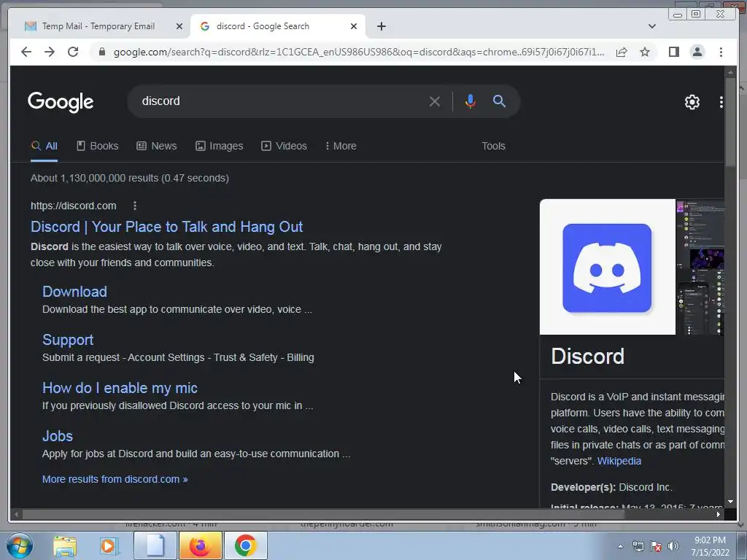Open the Download sitelink

75,292
